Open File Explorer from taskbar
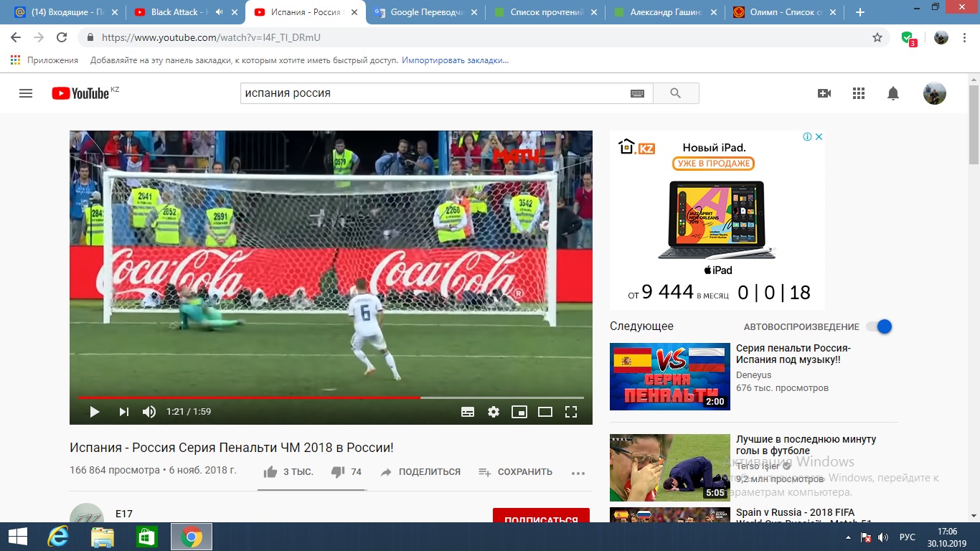The height and width of the screenshot is (551, 980). point(102,537)
